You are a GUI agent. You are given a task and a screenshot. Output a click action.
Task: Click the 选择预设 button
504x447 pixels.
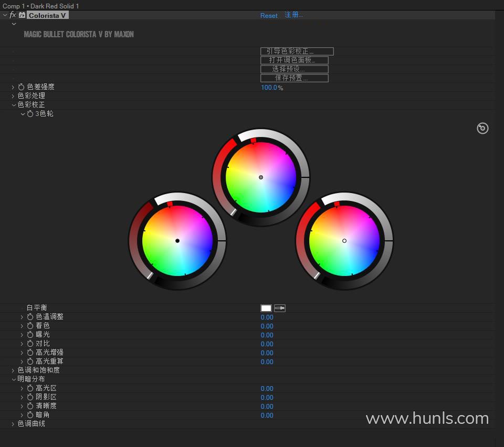294,69
